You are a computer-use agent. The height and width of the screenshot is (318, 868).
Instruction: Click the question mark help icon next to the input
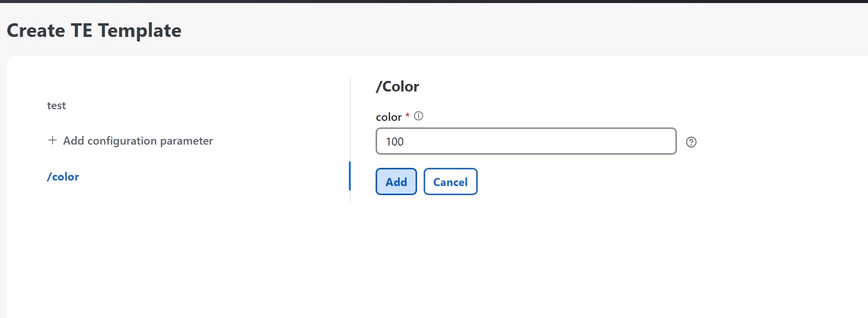(691, 142)
